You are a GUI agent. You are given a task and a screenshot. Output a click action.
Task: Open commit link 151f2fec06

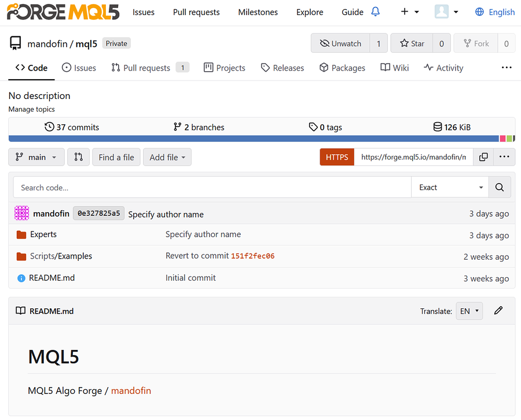point(253,256)
